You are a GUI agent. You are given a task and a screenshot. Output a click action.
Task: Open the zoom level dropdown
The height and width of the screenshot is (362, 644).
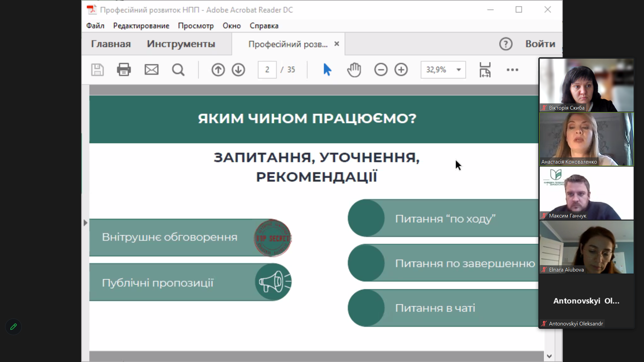[459, 70]
